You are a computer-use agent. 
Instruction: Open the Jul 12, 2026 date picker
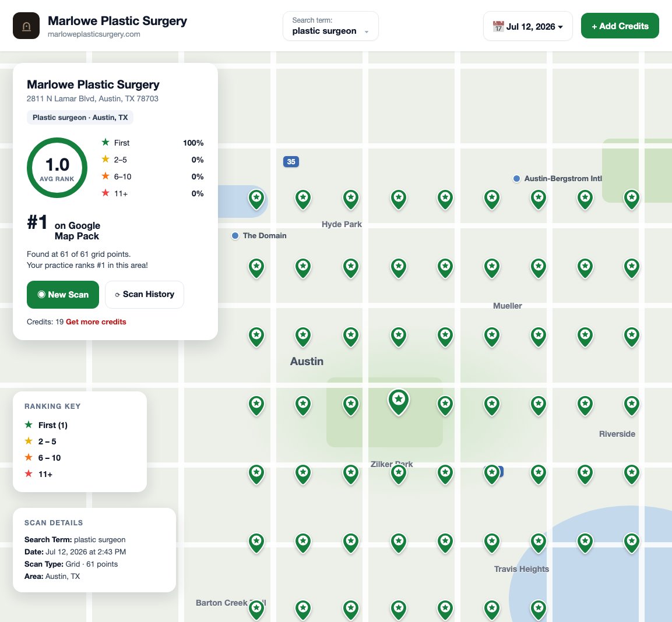point(527,26)
